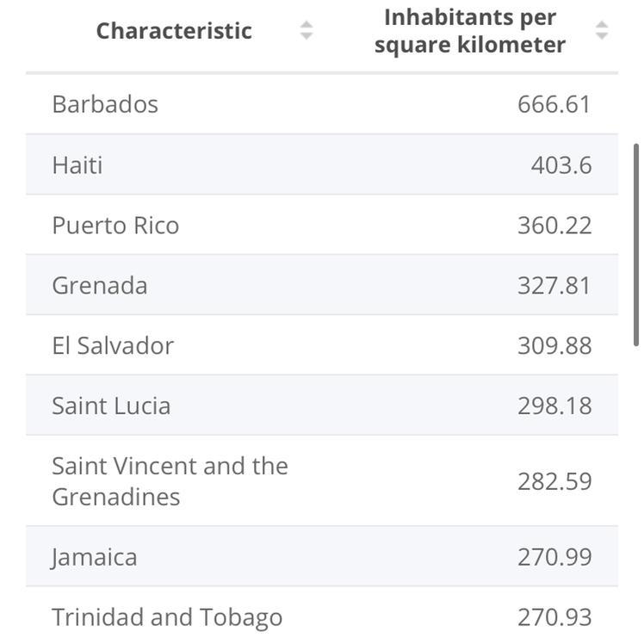Click the 298.18 density value
The image size is (644, 644).
pyautogui.click(x=554, y=406)
